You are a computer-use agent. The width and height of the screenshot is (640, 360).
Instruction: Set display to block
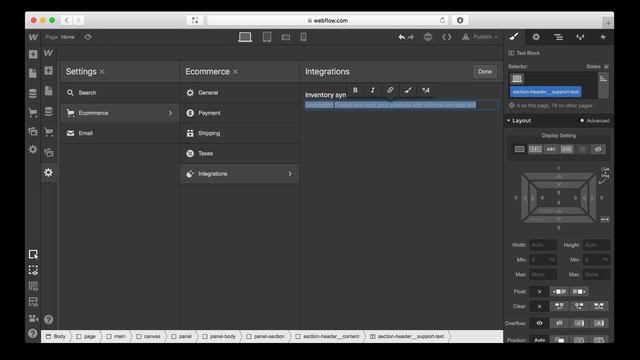tap(519, 149)
